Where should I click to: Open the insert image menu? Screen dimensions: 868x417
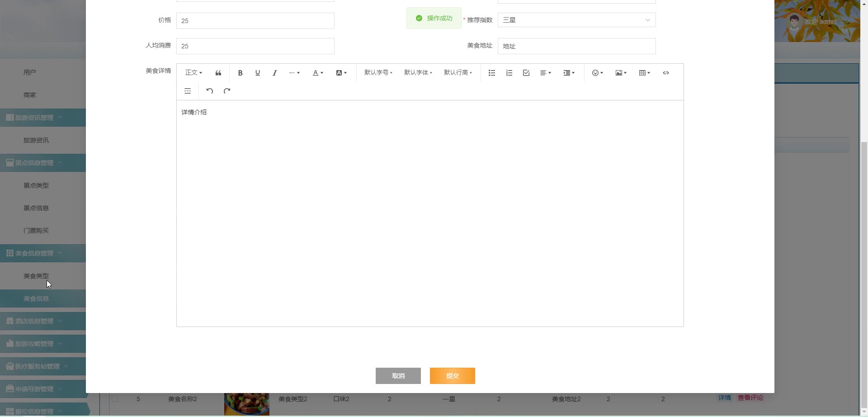[x=621, y=73]
